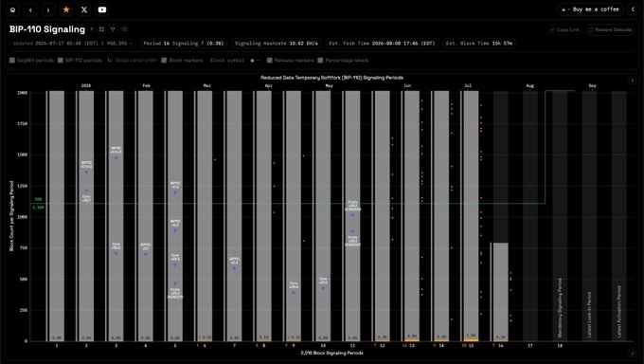Click the release marker dot in period 7
This screenshot has width=644, height=364.
(x=235, y=268)
